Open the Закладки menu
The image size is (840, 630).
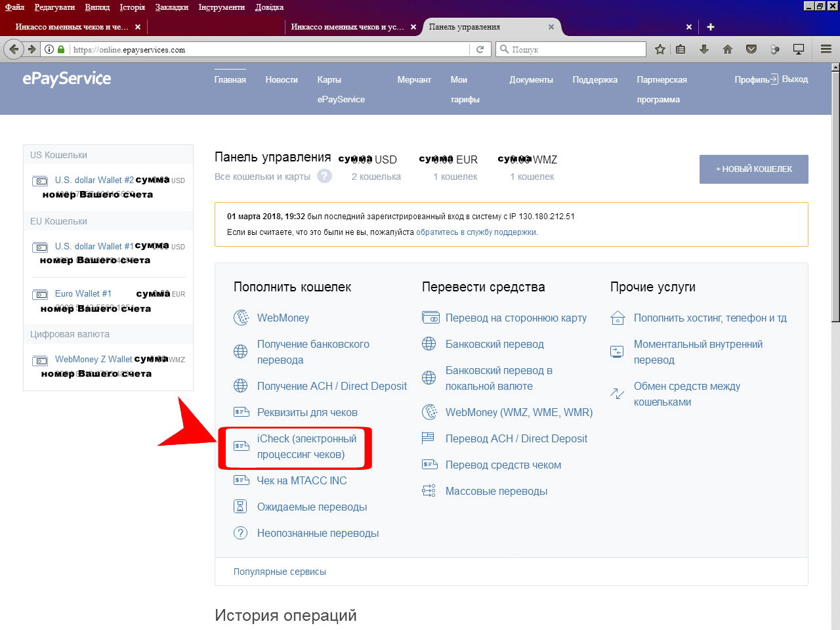coord(172,7)
